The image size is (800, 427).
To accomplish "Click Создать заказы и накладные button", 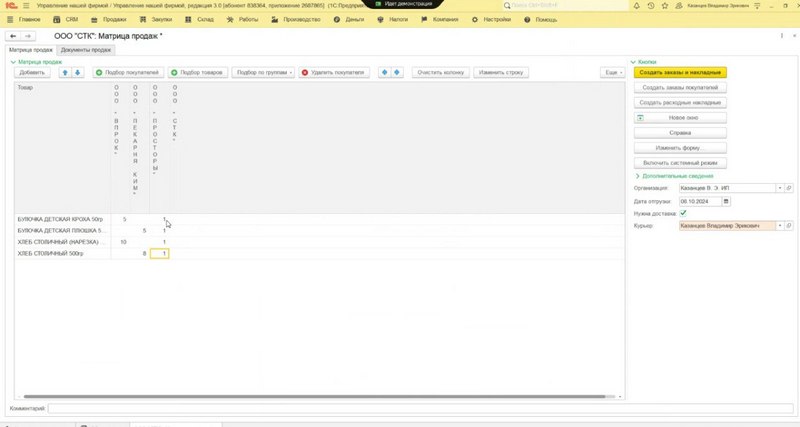I will pos(680,72).
